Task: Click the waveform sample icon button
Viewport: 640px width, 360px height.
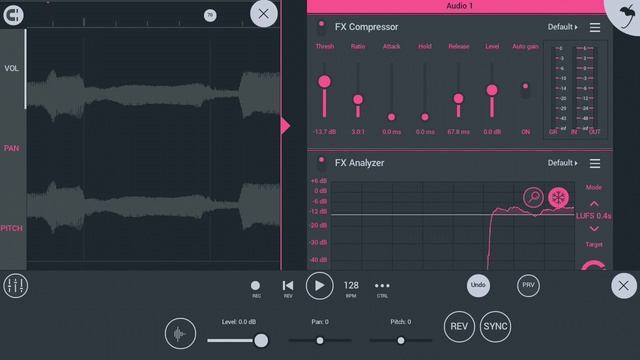Action: 180,334
